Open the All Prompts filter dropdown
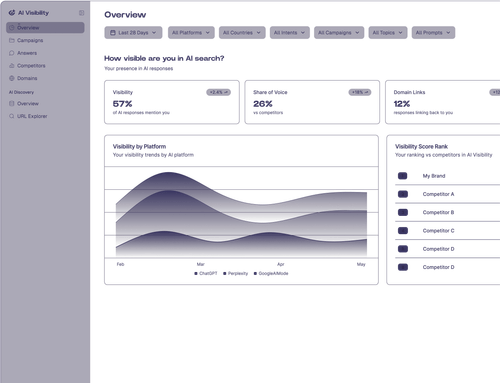 click(x=433, y=33)
